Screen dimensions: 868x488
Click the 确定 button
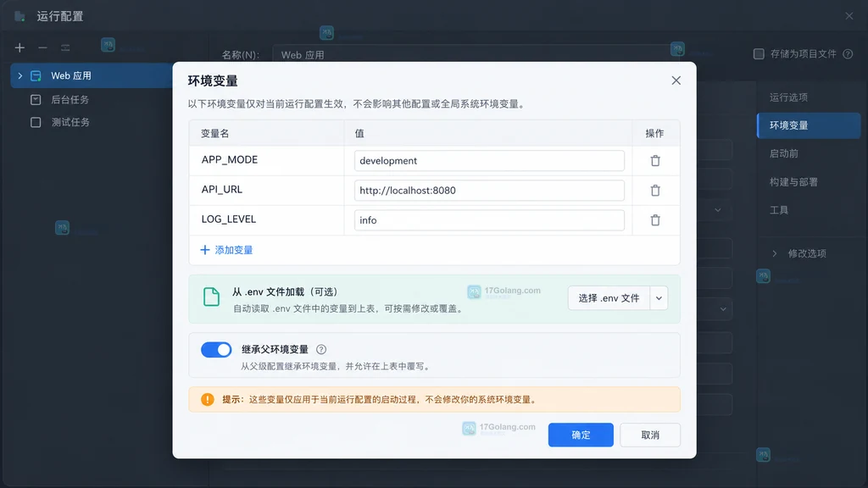(581, 435)
